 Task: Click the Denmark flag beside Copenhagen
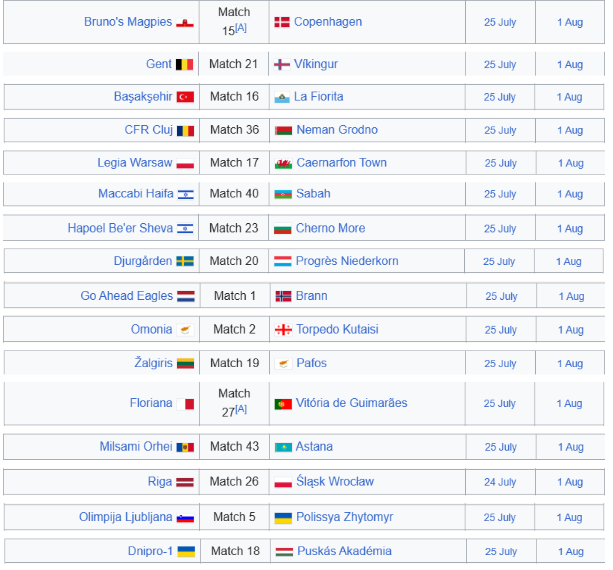click(282, 22)
